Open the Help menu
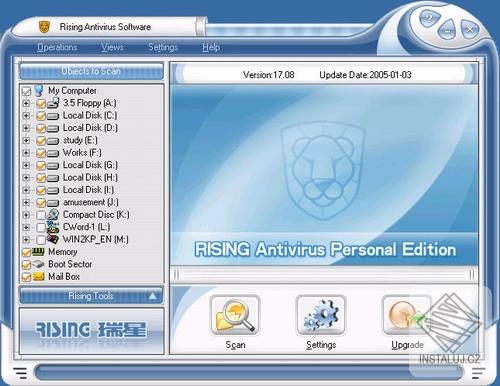 point(211,47)
